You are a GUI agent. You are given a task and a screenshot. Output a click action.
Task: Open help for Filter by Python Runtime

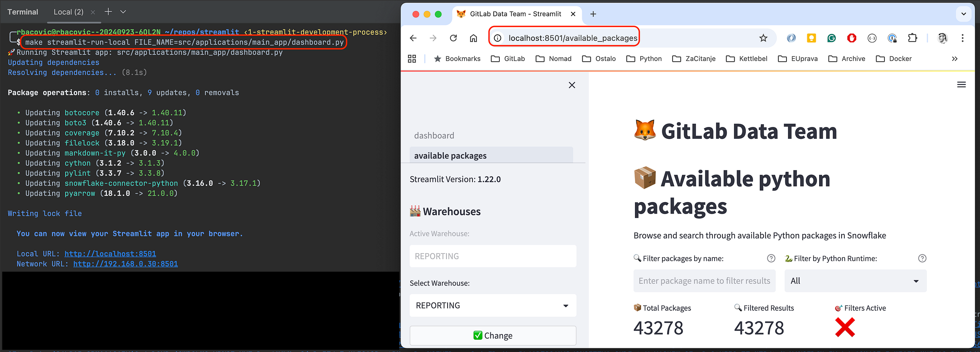(922, 258)
